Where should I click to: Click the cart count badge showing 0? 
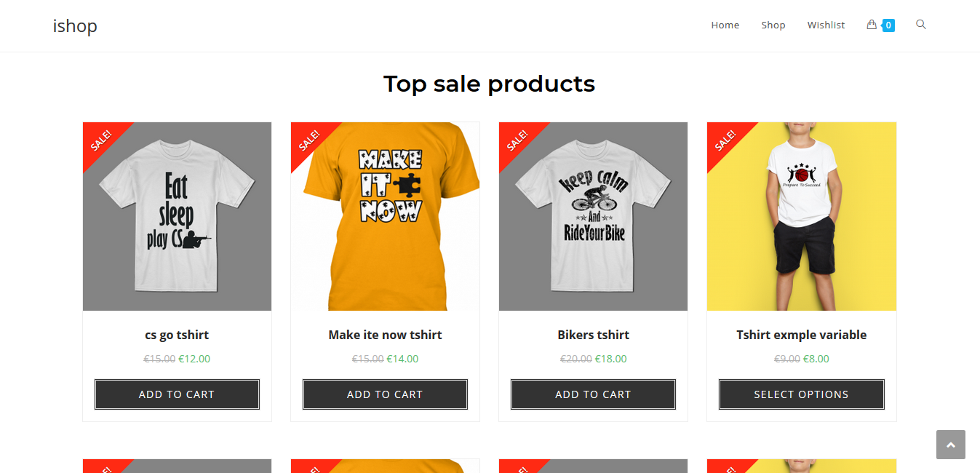(x=888, y=25)
